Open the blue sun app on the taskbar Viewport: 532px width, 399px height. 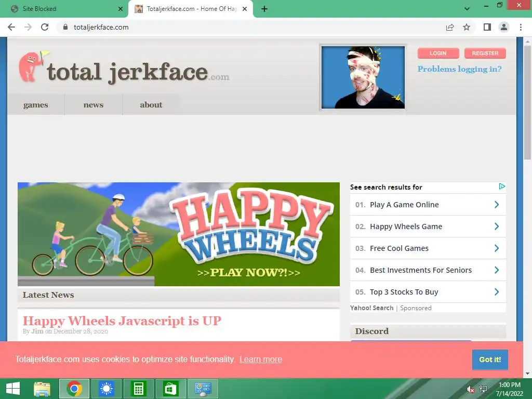[x=106, y=389]
